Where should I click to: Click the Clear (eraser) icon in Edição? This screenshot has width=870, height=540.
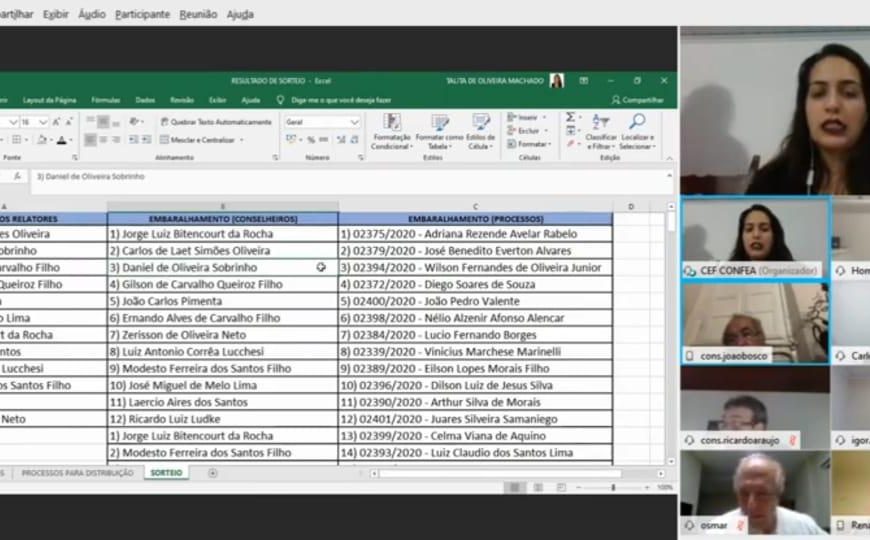pos(570,144)
